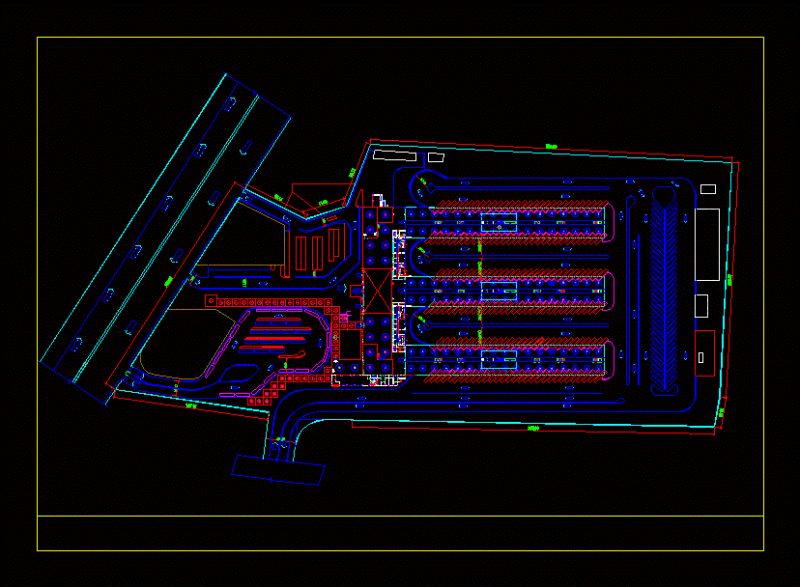Viewport: 800px width, 587px height.
Task: Select the orange polygon outline in the southwest plot
Action: coord(187,344)
